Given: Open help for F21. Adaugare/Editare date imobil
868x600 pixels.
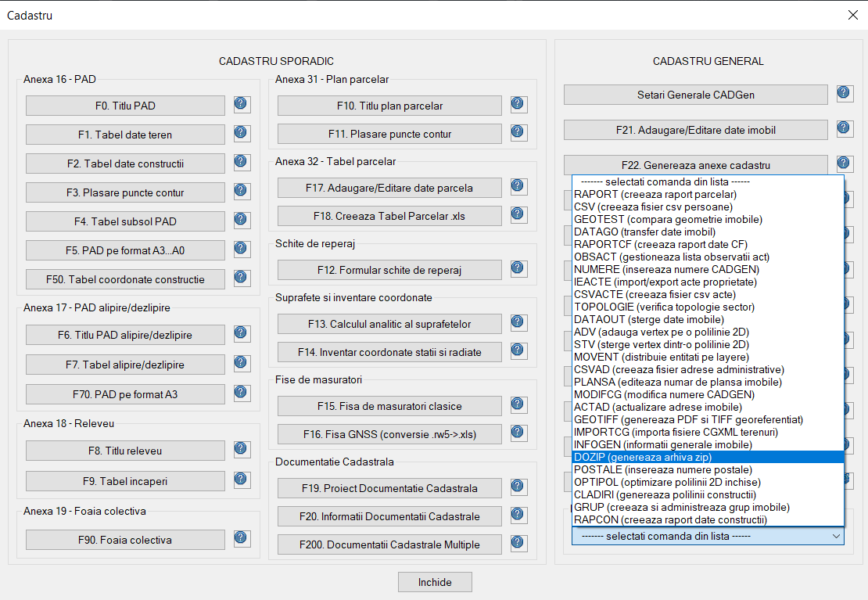Looking at the screenshot, I should click(845, 128).
